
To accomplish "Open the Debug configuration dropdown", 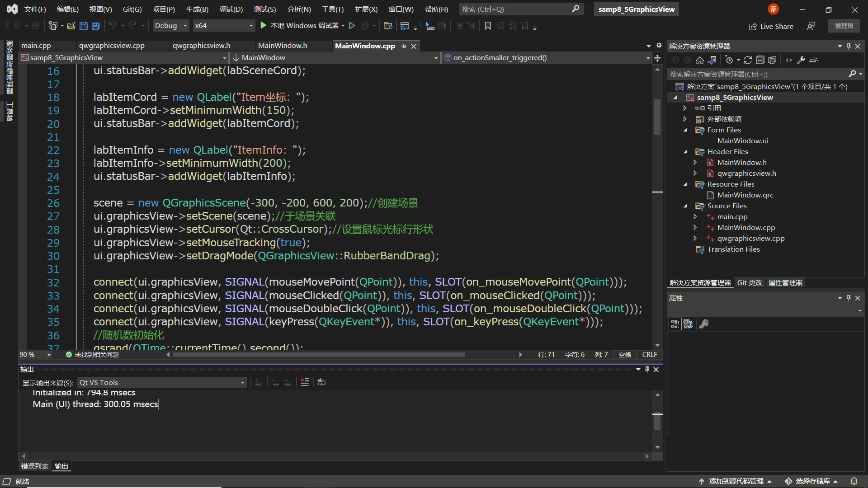I will point(185,26).
